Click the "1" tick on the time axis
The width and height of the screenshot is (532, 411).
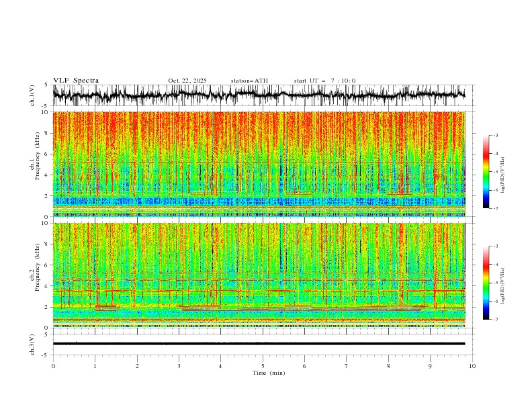(x=95, y=366)
